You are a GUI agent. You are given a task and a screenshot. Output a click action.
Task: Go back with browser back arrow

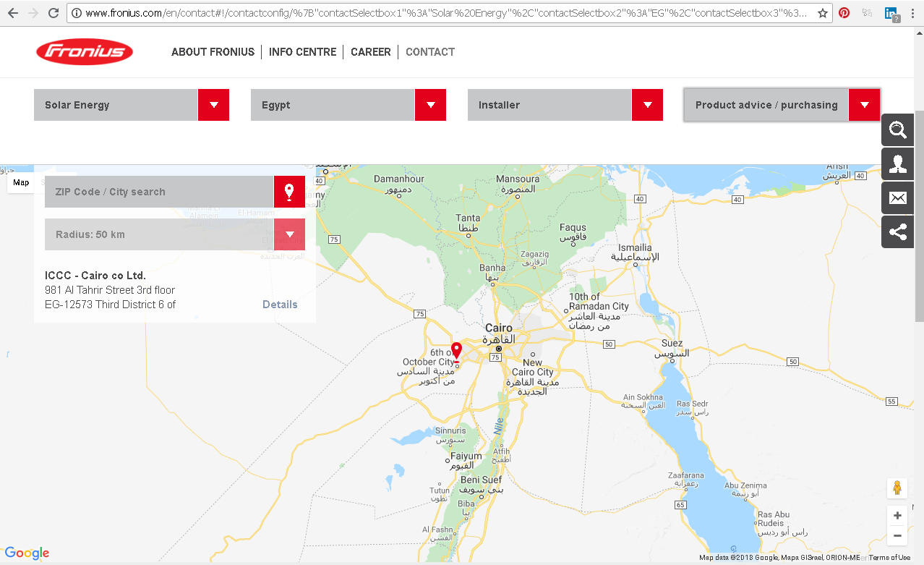[13, 13]
